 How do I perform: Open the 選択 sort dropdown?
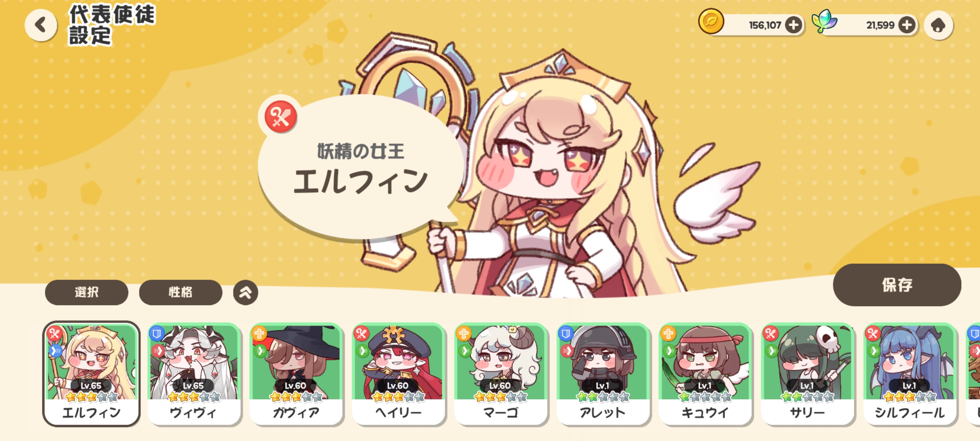click(x=86, y=292)
